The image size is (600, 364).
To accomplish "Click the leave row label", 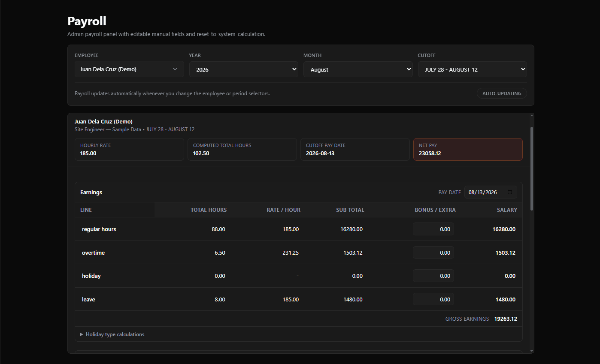I will pos(88,299).
